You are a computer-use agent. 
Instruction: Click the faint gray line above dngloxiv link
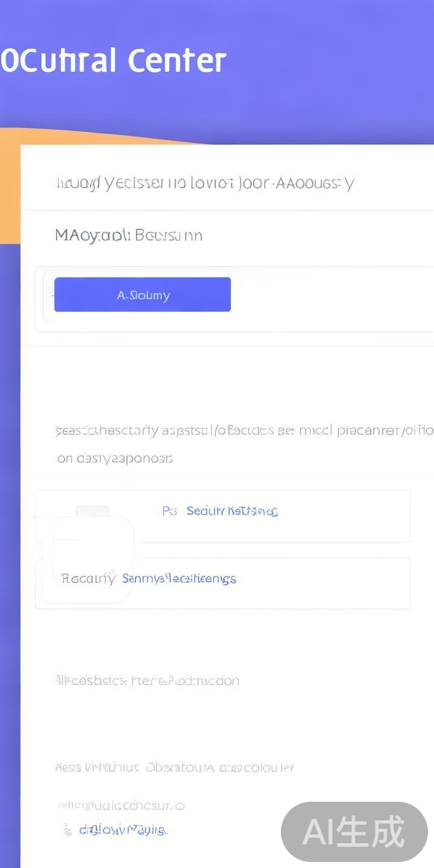[120, 805]
